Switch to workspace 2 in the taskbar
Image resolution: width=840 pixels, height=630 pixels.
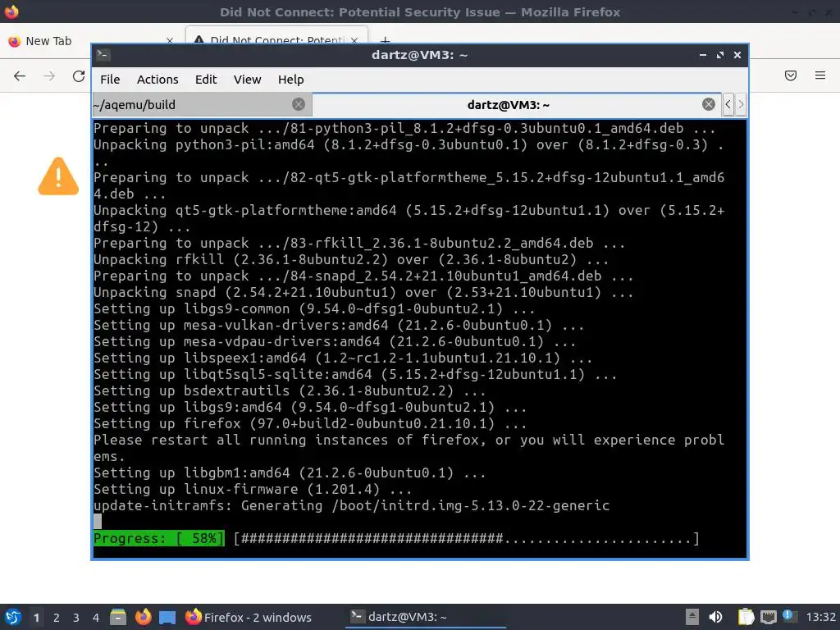click(x=57, y=618)
